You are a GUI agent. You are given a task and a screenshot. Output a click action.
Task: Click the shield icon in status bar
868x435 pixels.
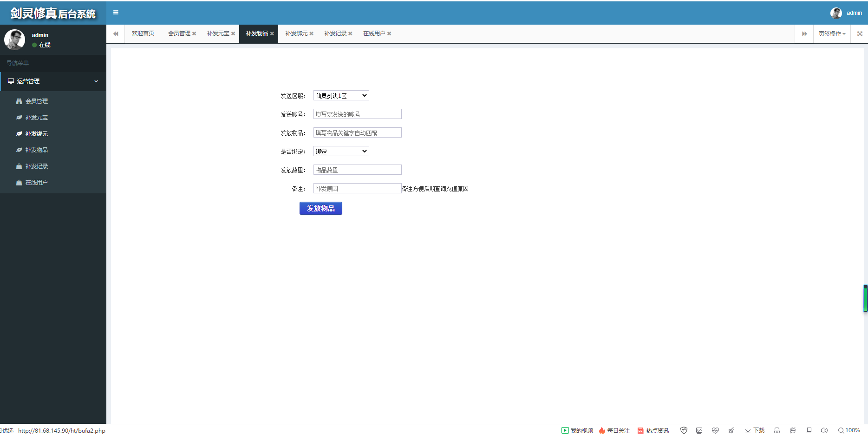pos(684,430)
